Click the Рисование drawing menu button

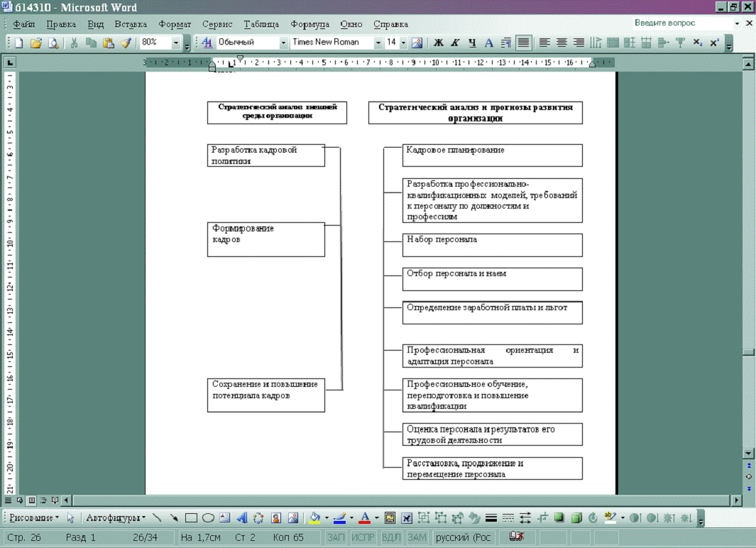click(33, 517)
